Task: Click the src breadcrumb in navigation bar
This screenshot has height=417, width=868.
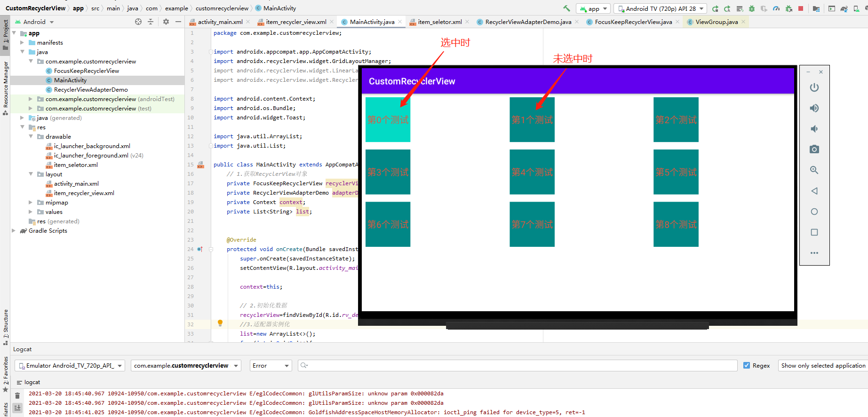Action: coord(95,8)
